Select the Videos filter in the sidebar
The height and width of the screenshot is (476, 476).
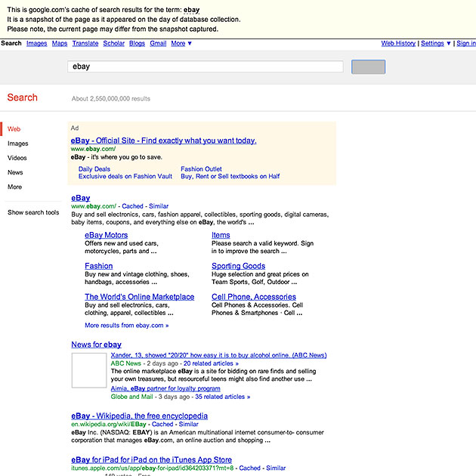click(17, 158)
